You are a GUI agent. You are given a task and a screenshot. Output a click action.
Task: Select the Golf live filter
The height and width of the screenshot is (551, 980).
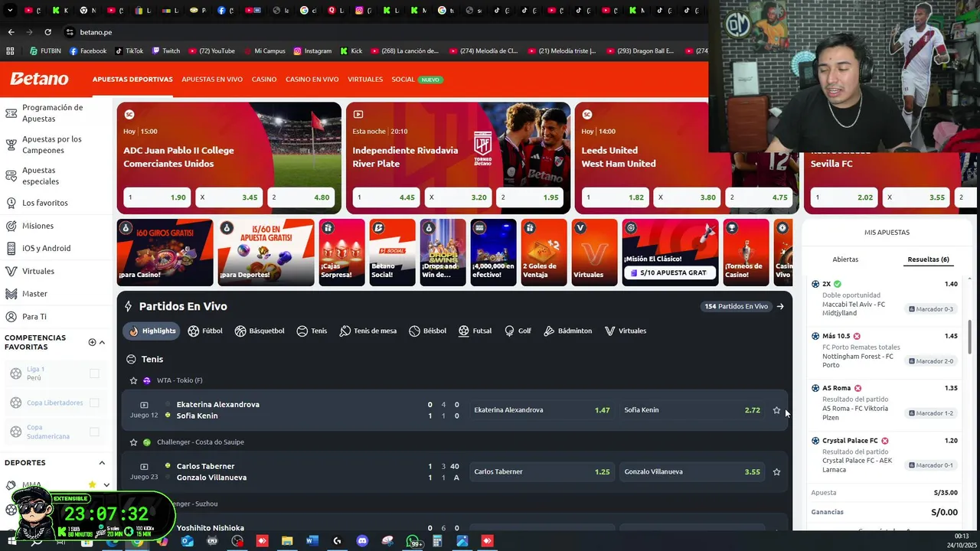pos(518,331)
